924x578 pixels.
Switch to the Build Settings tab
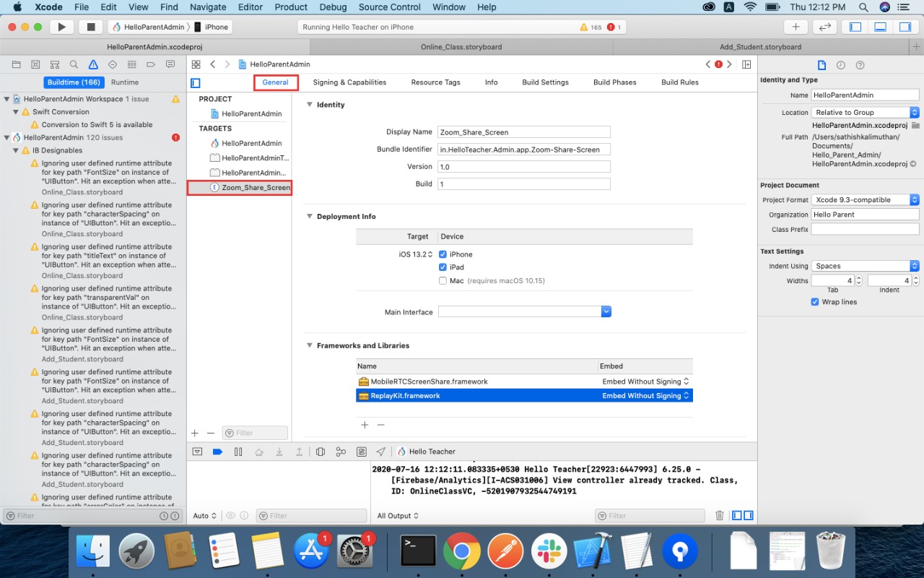[x=545, y=82]
